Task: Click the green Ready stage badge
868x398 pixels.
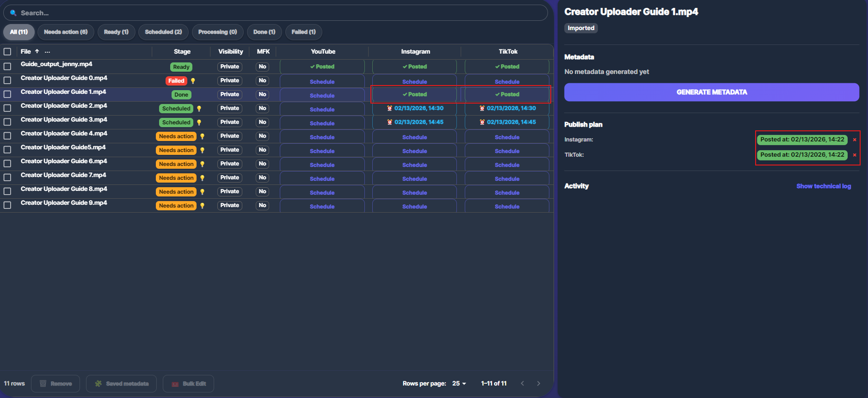Action: pos(181,67)
